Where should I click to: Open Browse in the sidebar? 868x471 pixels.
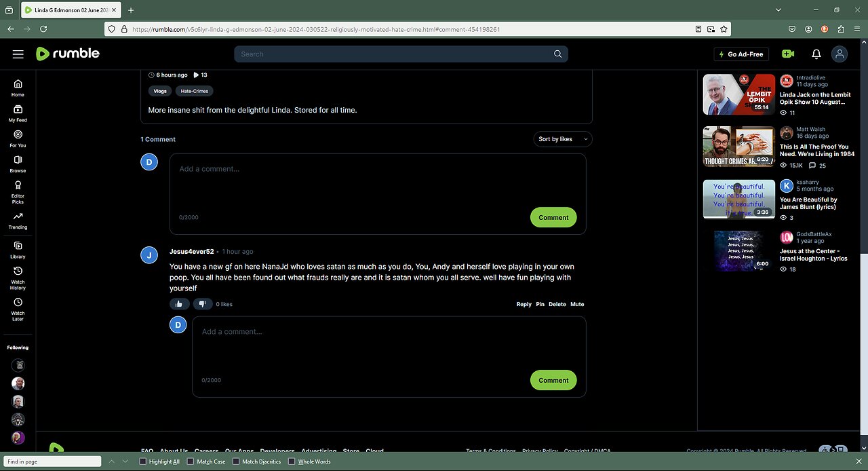pos(18,164)
